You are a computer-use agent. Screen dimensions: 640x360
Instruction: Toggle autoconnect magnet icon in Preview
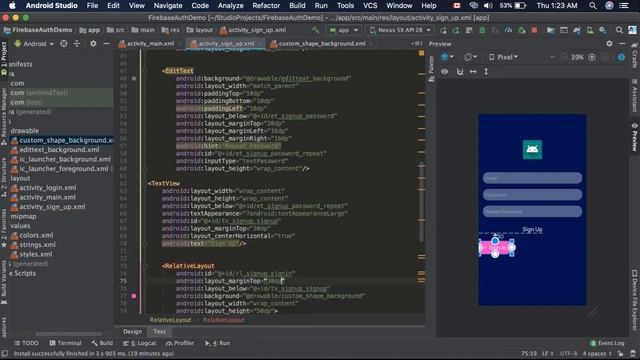tap(460, 71)
